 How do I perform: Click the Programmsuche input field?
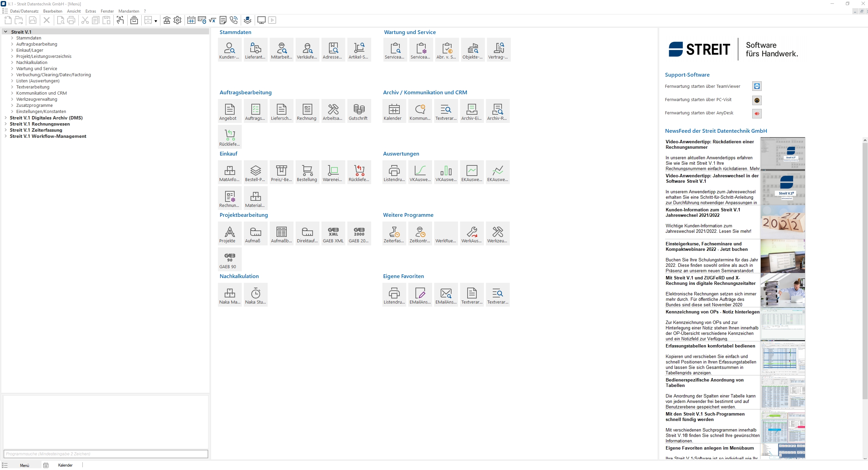coord(106,454)
